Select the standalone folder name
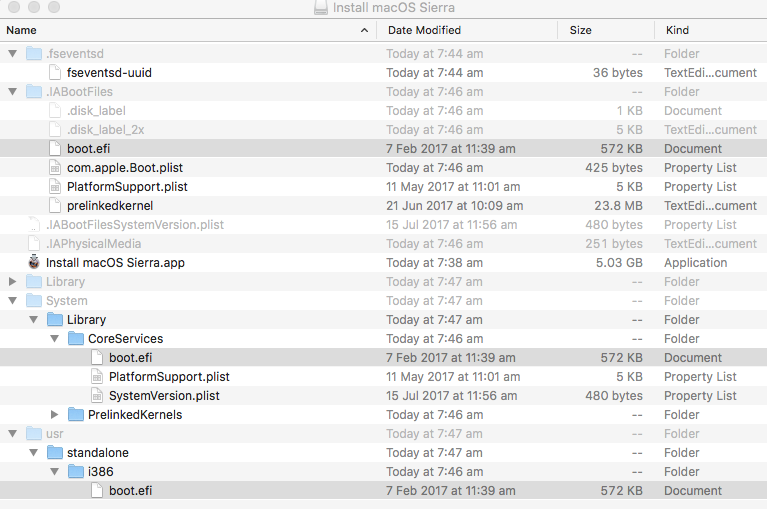 (98, 453)
